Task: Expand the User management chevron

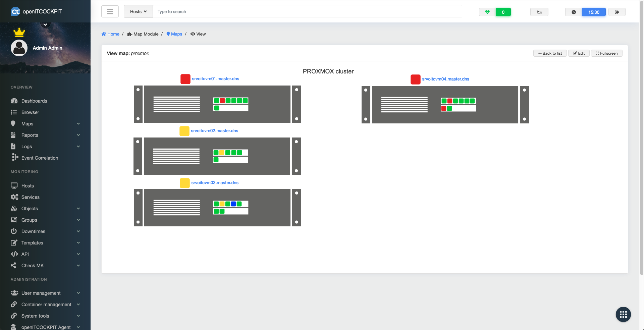Action: coord(78,293)
